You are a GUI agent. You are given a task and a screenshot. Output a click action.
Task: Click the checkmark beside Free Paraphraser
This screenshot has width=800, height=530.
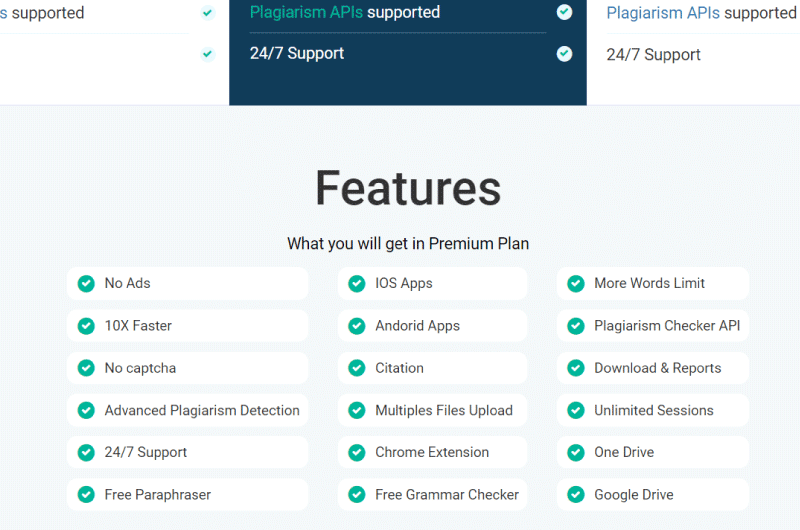tap(86, 495)
